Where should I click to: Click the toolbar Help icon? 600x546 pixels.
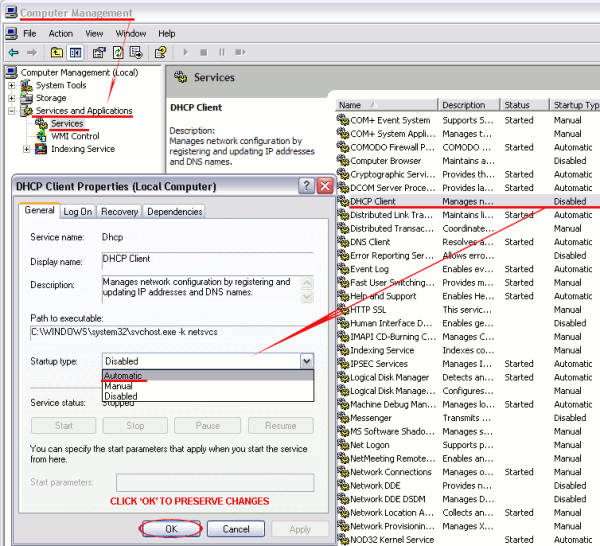pos(160,52)
